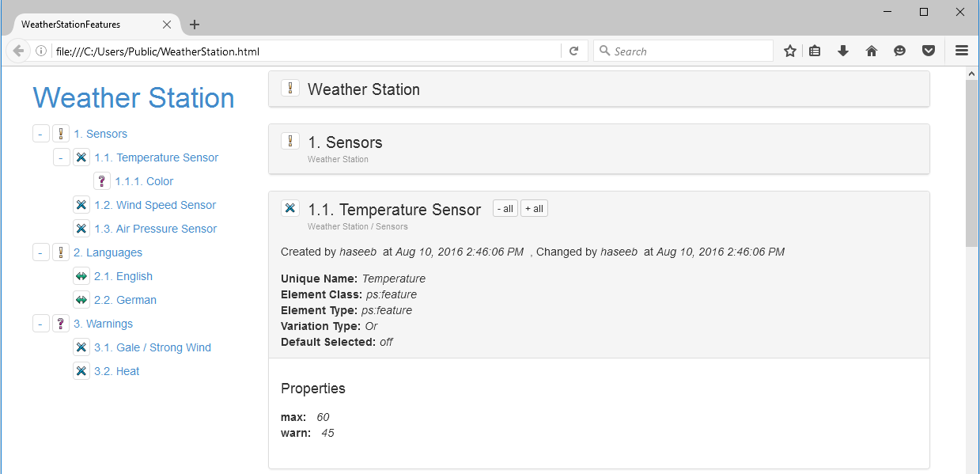
Task: Collapse the 1. Sensors tree node
Action: point(41,134)
